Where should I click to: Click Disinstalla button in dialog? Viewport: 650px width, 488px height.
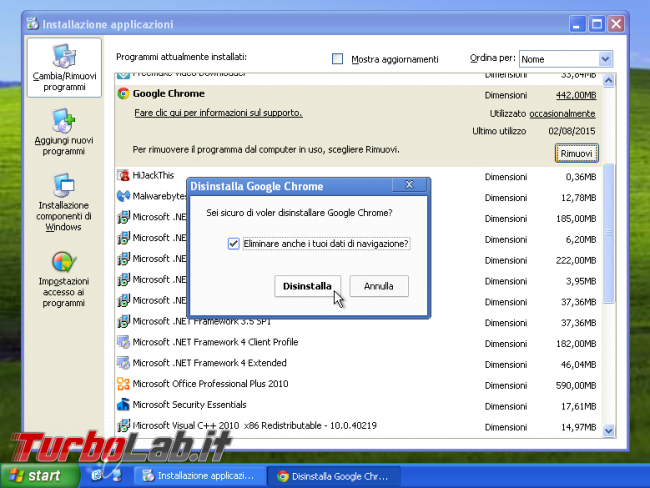click(307, 286)
